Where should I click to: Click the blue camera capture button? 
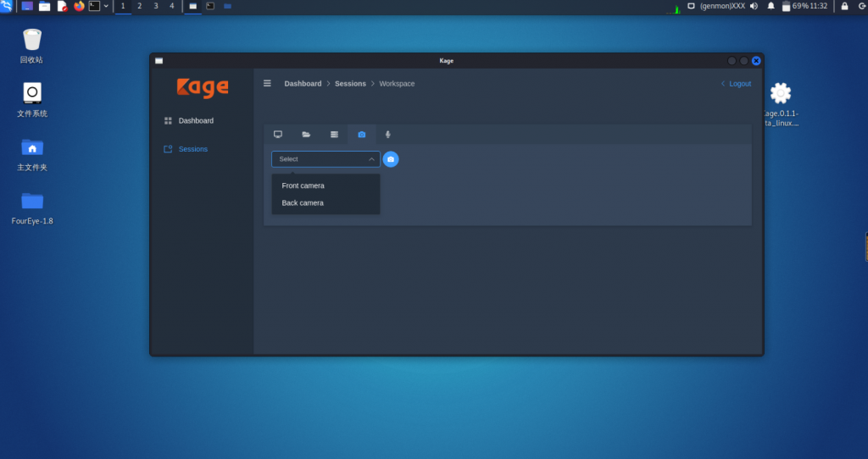pyautogui.click(x=391, y=159)
